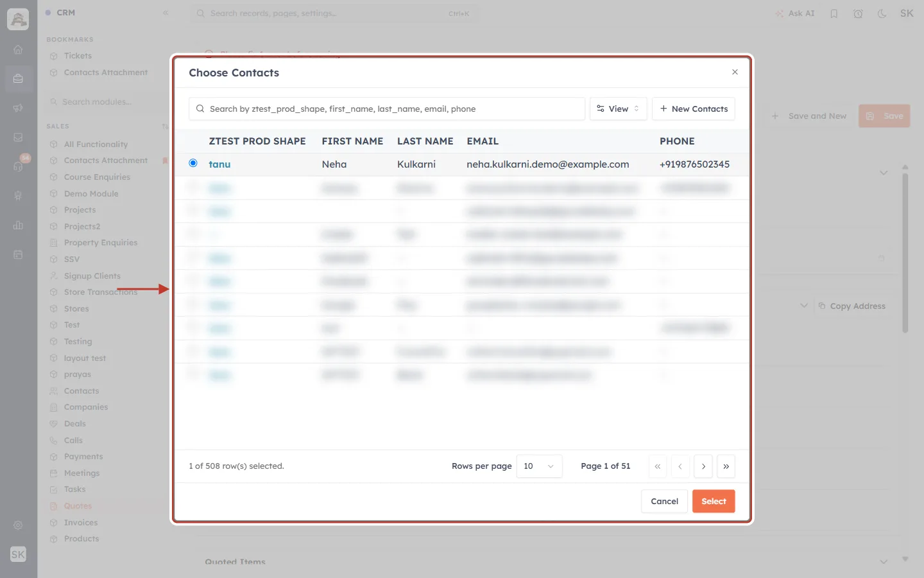924x578 pixels.
Task: Open the bar chart reports icon
Action: tap(18, 225)
